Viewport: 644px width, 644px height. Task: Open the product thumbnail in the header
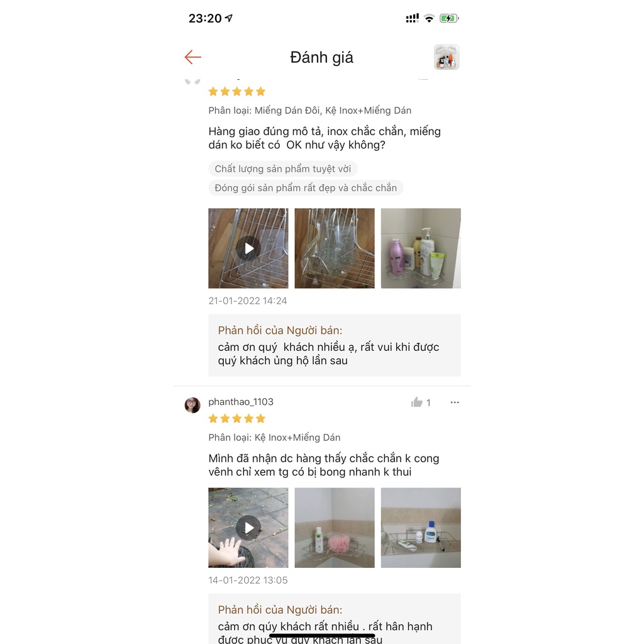(447, 57)
